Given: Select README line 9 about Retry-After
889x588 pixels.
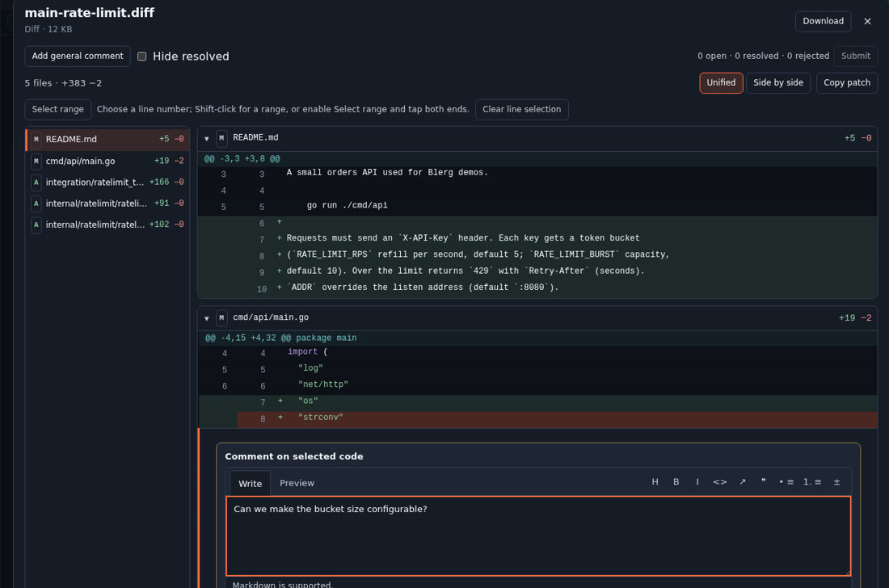Looking at the screenshot, I should [x=537, y=272].
